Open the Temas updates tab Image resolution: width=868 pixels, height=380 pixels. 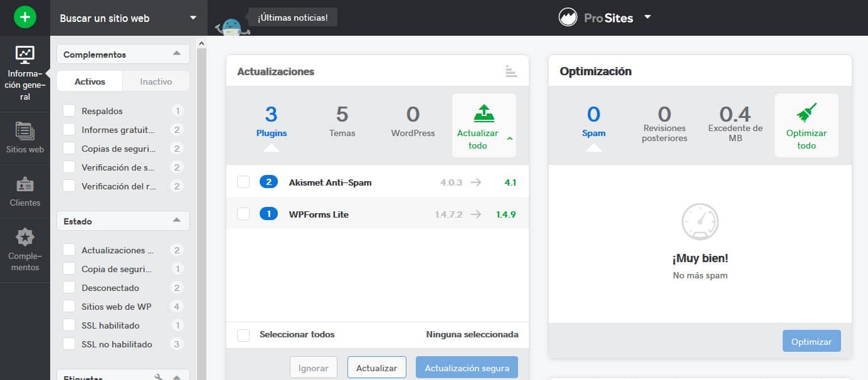pyautogui.click(x=342, y=122)
